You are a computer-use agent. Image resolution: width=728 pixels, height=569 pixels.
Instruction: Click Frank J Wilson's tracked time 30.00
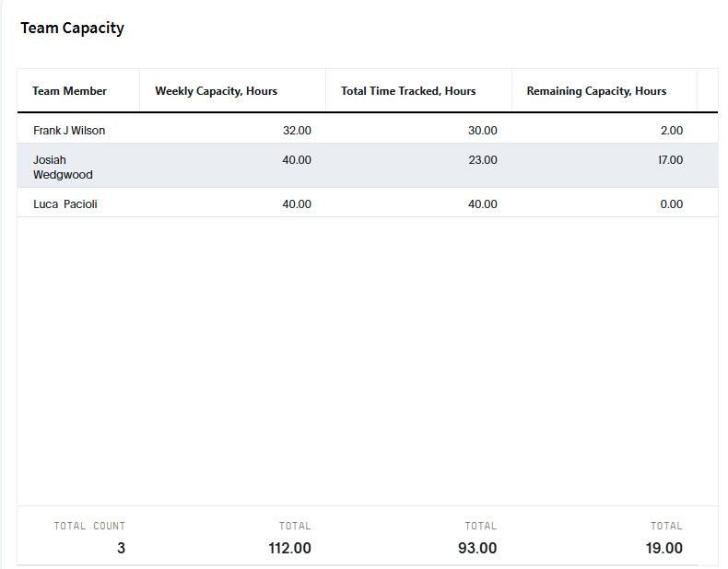[482, 131]
